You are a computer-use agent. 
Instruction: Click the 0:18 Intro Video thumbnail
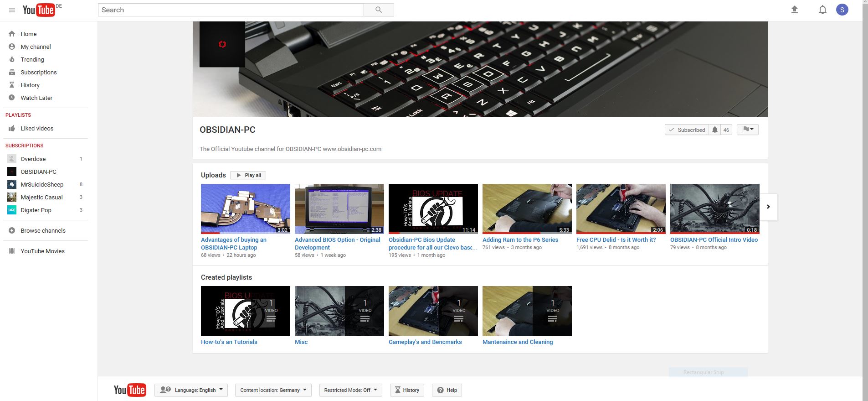pos(715,209)
